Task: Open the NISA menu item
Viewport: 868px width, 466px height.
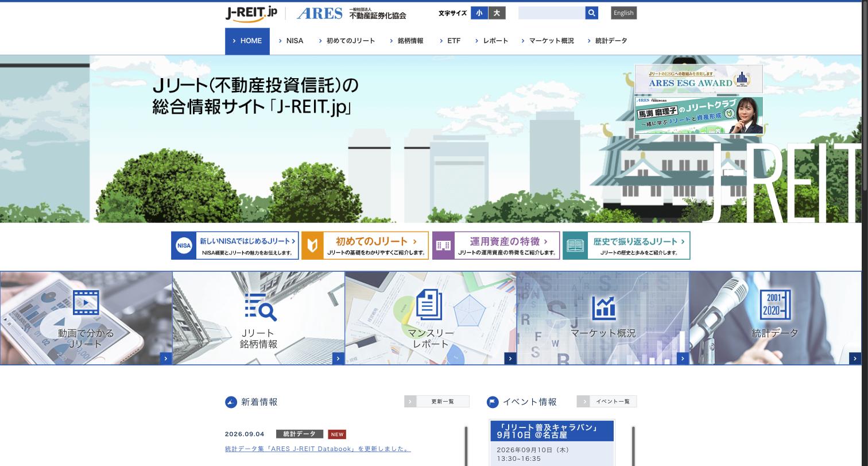Action: click(x=291, y=41)
